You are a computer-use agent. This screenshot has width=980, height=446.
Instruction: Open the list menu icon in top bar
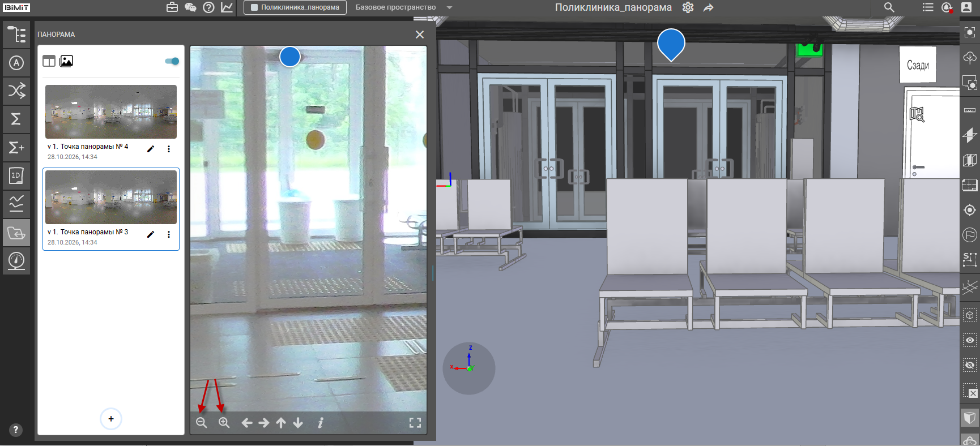click(x=928, y=7)
